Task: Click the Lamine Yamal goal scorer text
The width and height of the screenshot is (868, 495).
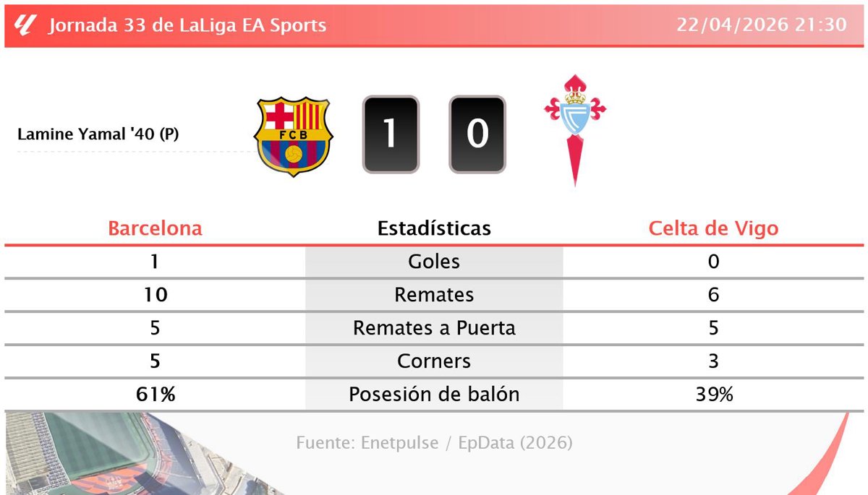Action: pos(98,134)
